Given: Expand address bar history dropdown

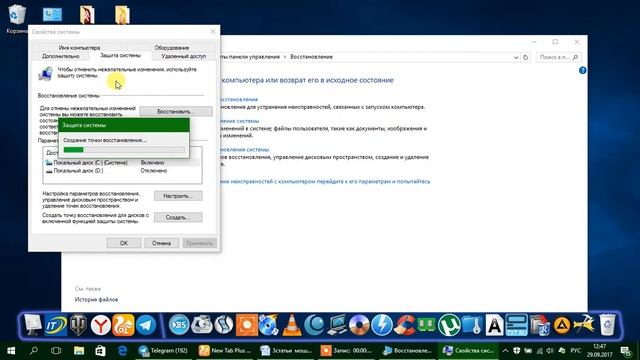Looking at the screenshot, I should [x=516, y=58].
